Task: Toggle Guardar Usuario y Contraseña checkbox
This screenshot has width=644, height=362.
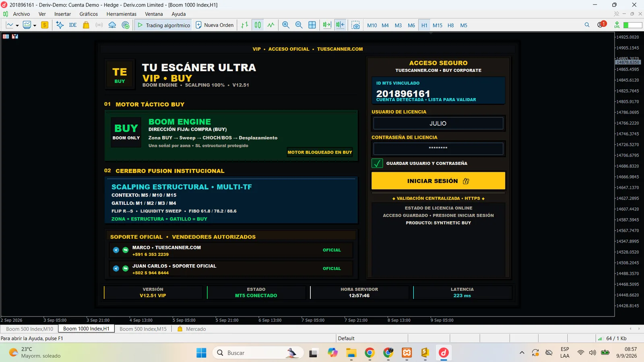Action: tap(377, 163)
